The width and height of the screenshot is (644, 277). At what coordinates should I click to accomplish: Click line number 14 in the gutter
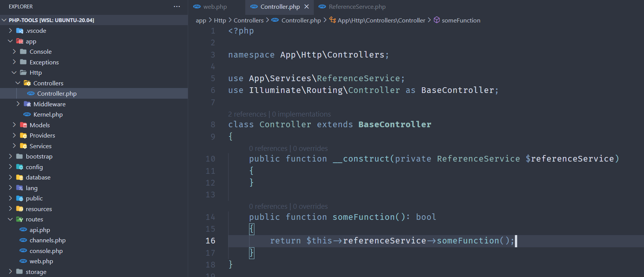(210, 217)
